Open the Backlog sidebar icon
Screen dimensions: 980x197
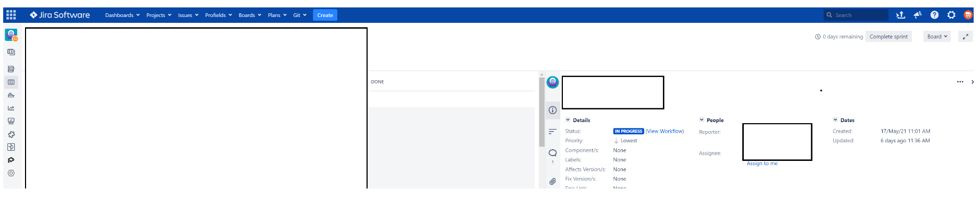[x=11, y=69]
